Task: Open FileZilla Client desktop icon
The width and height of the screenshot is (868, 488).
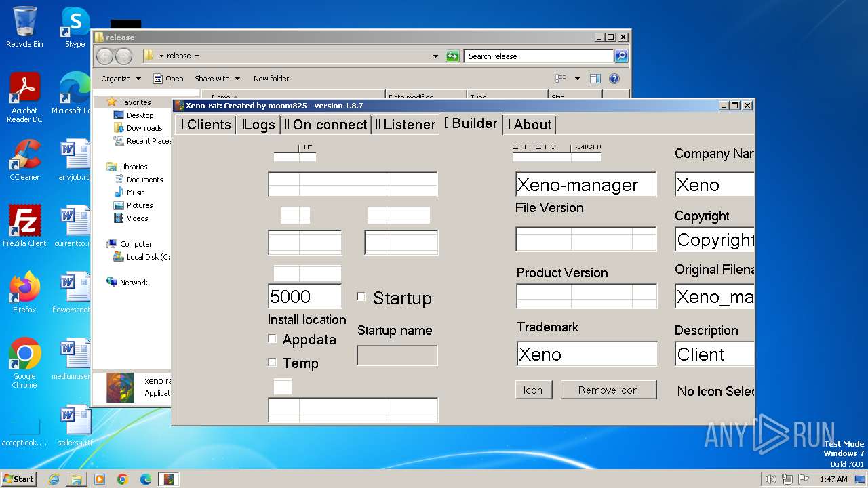Action: pyautogui.click(x=24, y=226)
